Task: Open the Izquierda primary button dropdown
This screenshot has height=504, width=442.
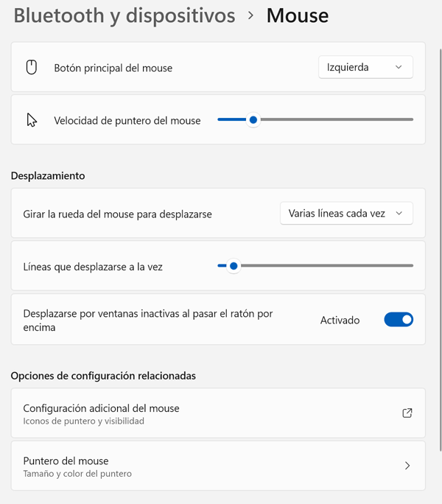Action: point(365,67)
